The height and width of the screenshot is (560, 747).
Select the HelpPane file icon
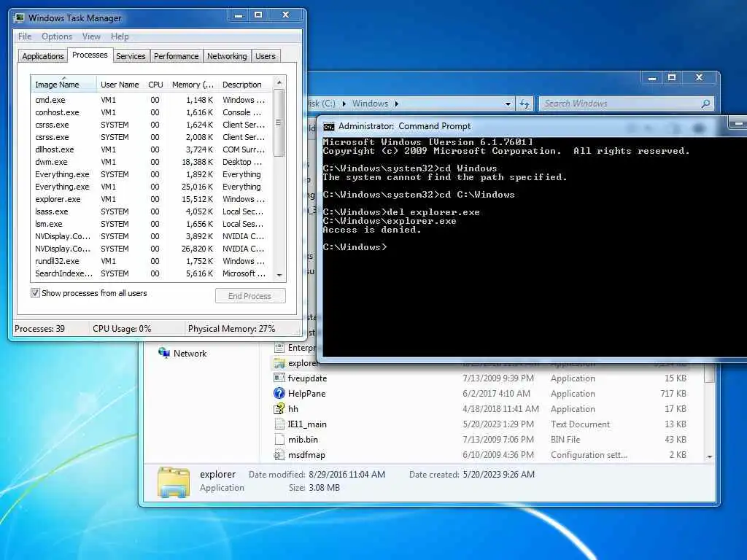pyautogui.click(x=279, y=393)
